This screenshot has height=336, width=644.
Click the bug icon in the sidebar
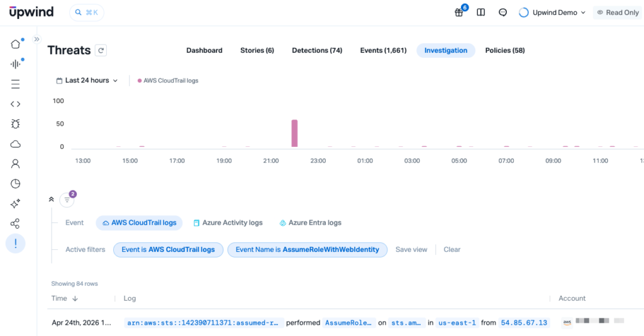pyautogui.click(x=15, y=124)
